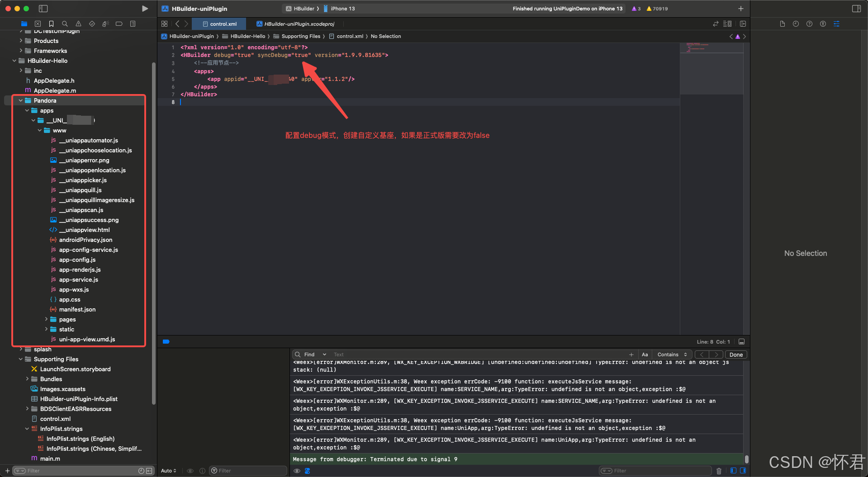Collapse the Pandora folder
Screen dimensions: 868x477
tap(21, 100)
